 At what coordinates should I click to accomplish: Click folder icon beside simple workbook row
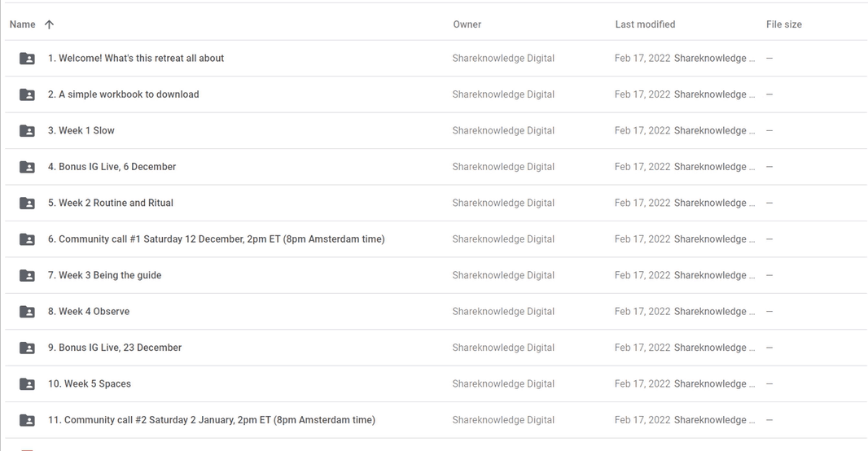click(x=27, y=94)
